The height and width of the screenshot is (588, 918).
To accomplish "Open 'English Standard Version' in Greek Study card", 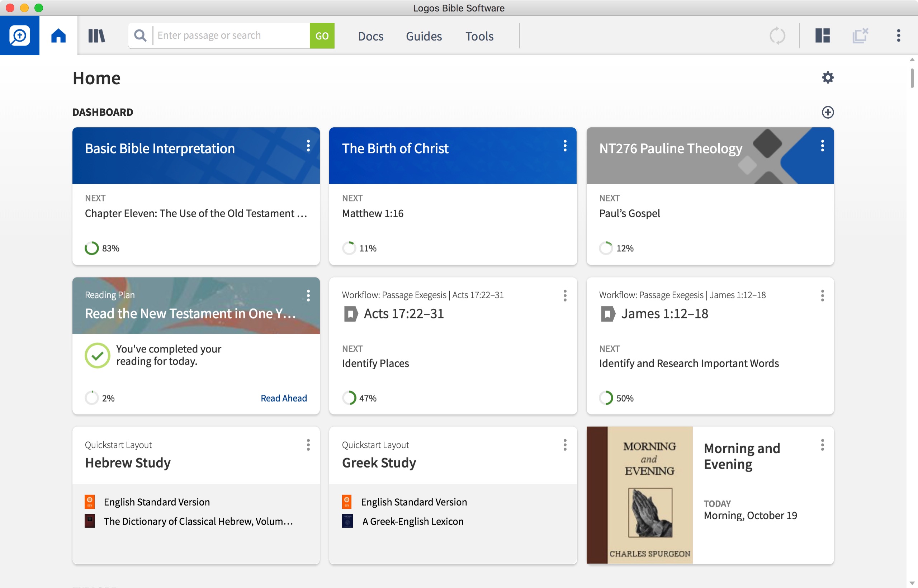I will (414, 502).
